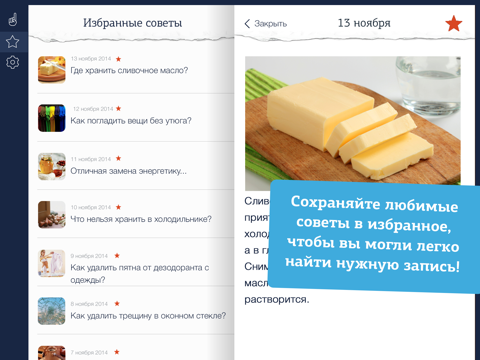Click laundry thumbnail for 9 ноября tip
Viewport: 480px width, 360px height.
[51, 263]
